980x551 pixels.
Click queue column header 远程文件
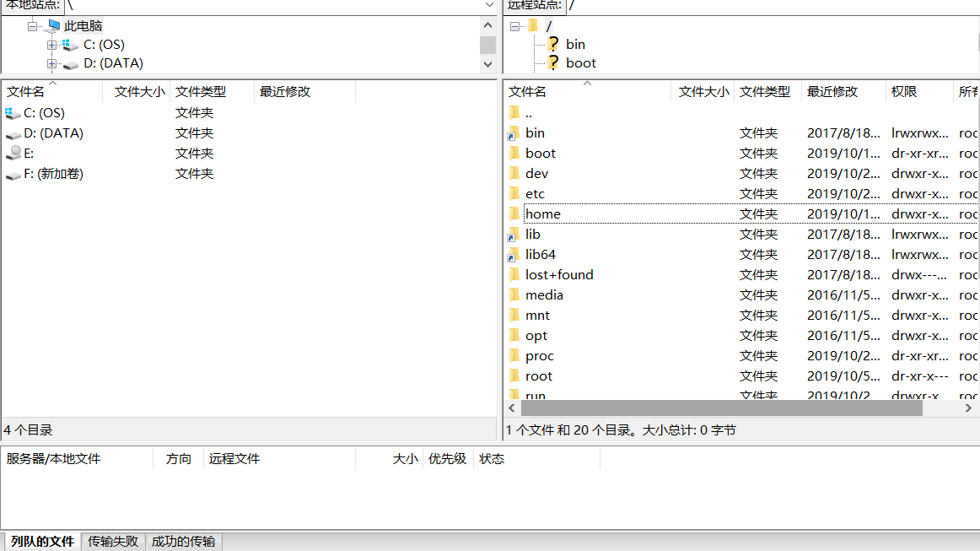[x=279, y=459]
